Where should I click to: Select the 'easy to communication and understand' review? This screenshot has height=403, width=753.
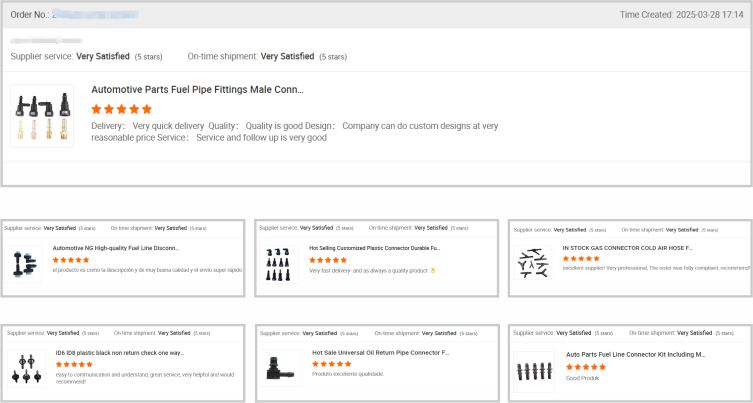[145, 378]
